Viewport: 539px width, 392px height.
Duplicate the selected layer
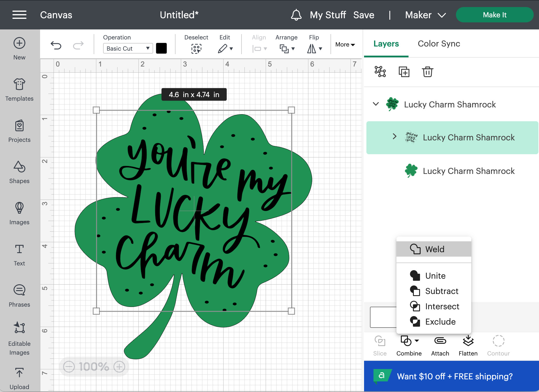click(x=404, y=72)
